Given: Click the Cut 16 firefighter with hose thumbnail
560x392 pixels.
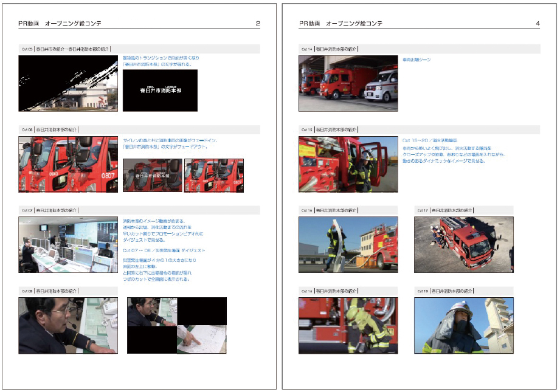Looking at the screenshot, I should point(348,244).
